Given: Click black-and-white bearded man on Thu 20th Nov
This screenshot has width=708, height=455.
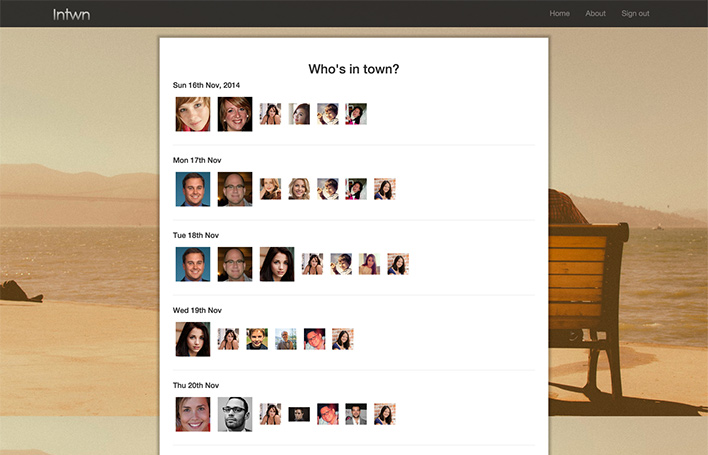Looking at the screenshot, I should [x=235, y=414].
